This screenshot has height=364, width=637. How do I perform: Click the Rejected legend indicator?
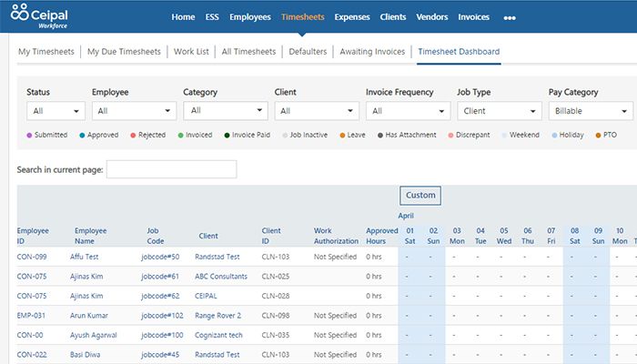coord(133,135)
